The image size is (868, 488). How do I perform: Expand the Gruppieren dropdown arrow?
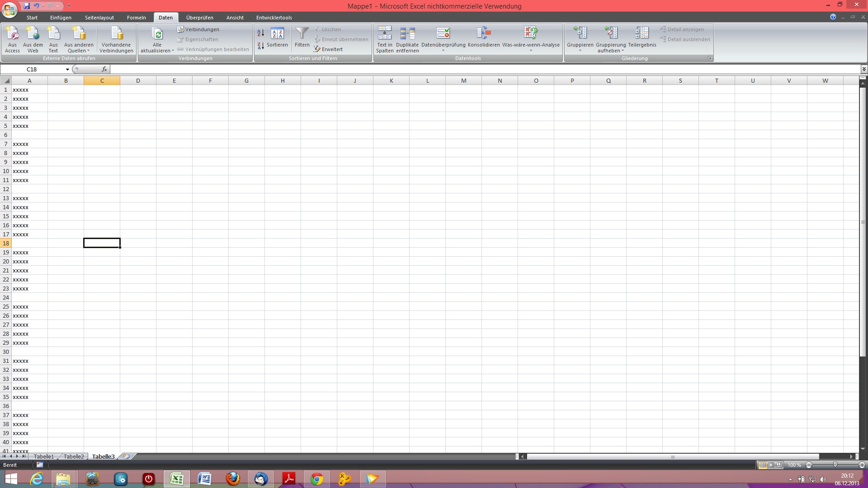580,51
